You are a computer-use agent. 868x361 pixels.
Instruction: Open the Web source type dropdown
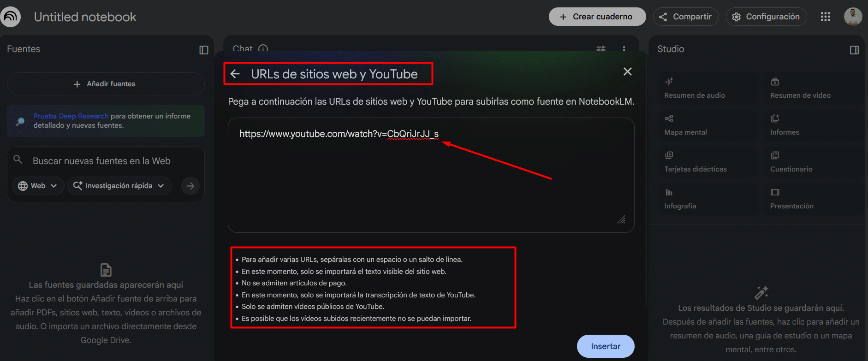[x=38, y=186]
